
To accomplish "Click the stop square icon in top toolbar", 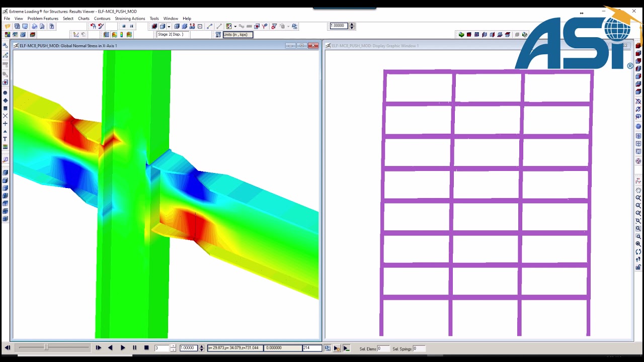I will 124,26.
